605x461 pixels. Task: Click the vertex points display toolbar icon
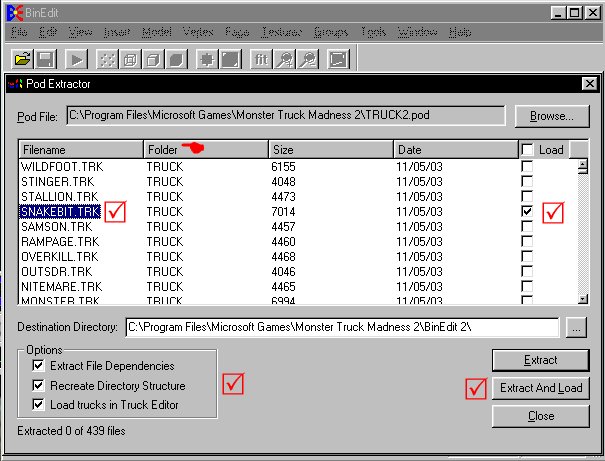(104, 59)
